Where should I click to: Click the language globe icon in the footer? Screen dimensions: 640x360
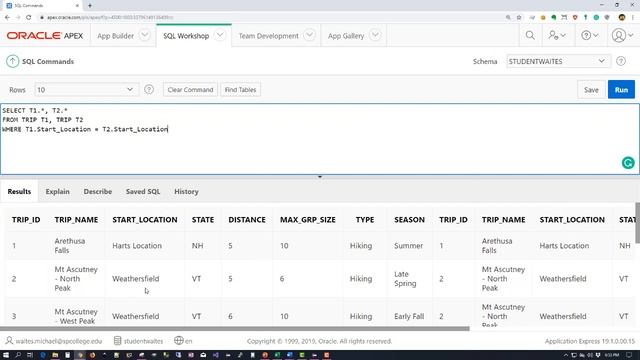click(x=178, y=340)
